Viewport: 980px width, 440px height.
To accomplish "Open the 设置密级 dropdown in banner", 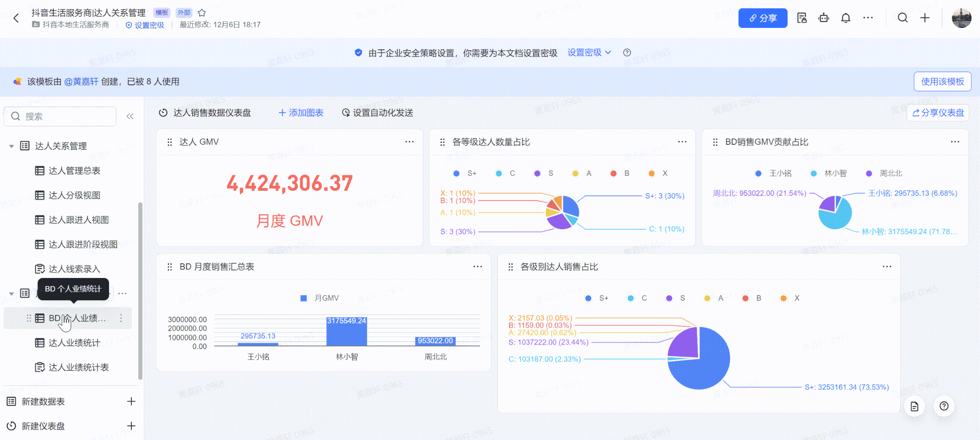I will pos(589,53).
